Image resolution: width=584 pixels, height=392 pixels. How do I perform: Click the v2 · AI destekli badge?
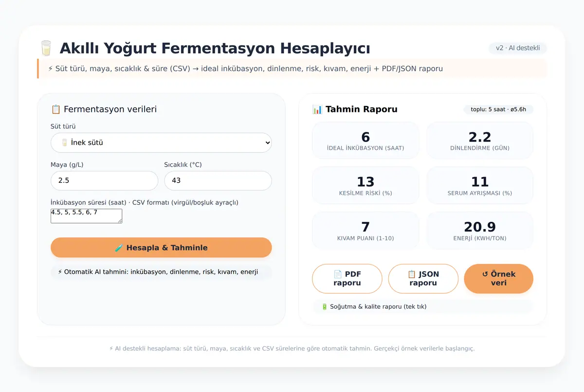(518, 48)
